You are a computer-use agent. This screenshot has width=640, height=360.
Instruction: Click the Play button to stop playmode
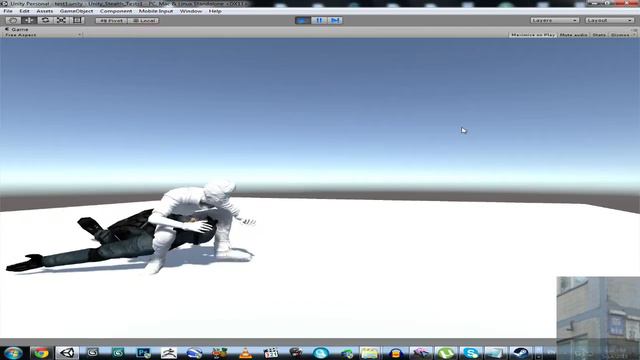point(303,20)
